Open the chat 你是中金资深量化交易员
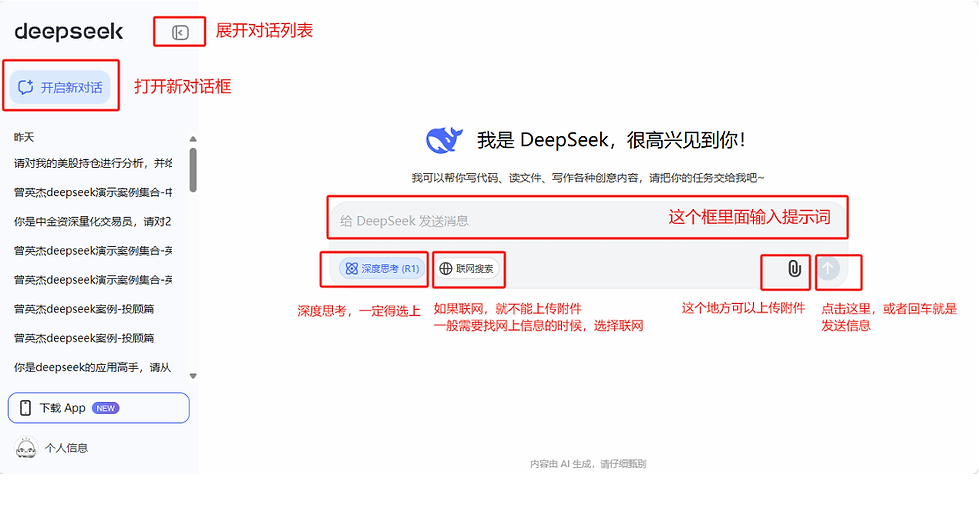The image size is (980, 512). tap(92, 221)
